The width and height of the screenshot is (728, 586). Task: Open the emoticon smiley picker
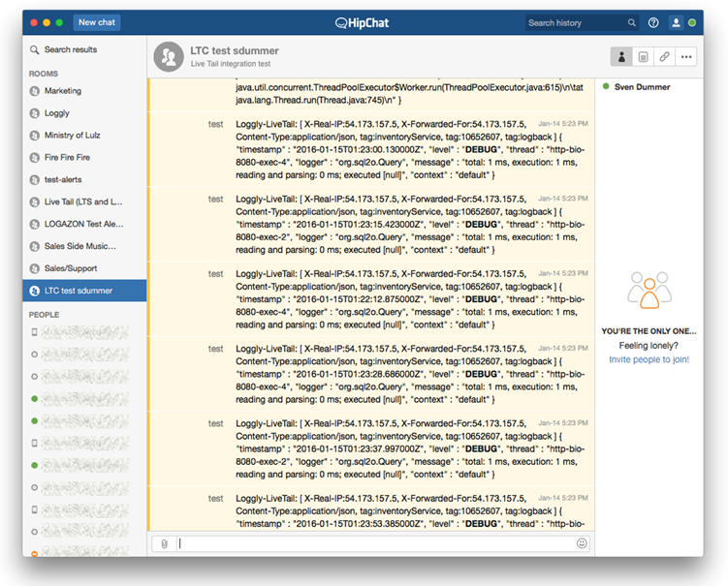[582, 543]
